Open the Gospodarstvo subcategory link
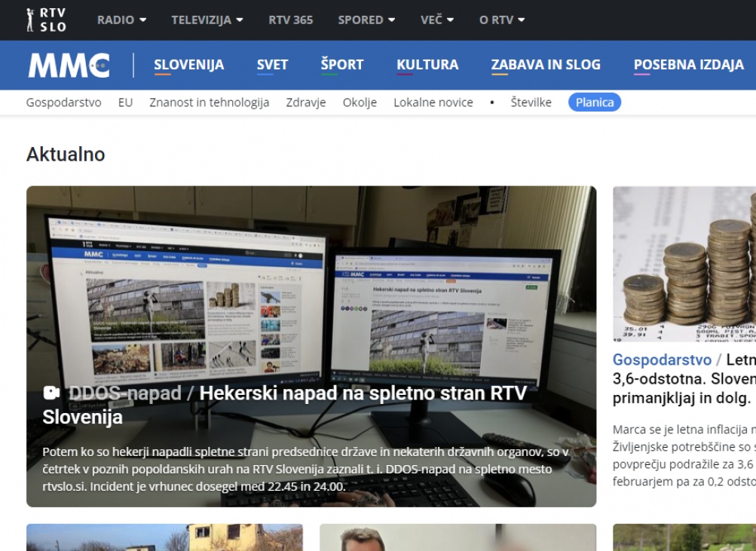The height and width of the screenshot is (551, 756). (x=63, y=103)
